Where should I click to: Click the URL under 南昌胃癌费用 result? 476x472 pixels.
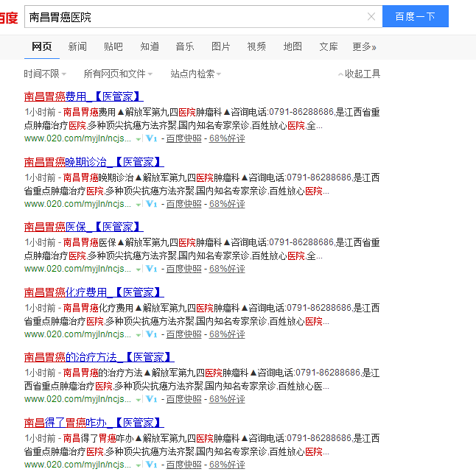(x=77, y=138)
